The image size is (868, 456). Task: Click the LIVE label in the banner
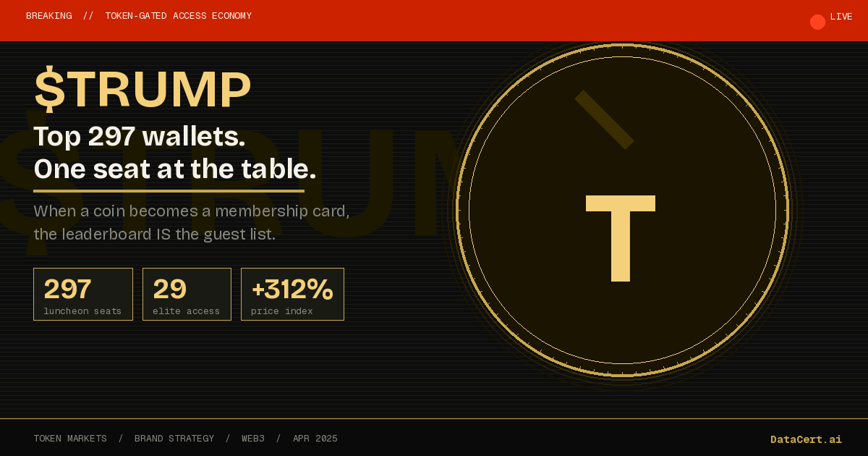[841, 17]
